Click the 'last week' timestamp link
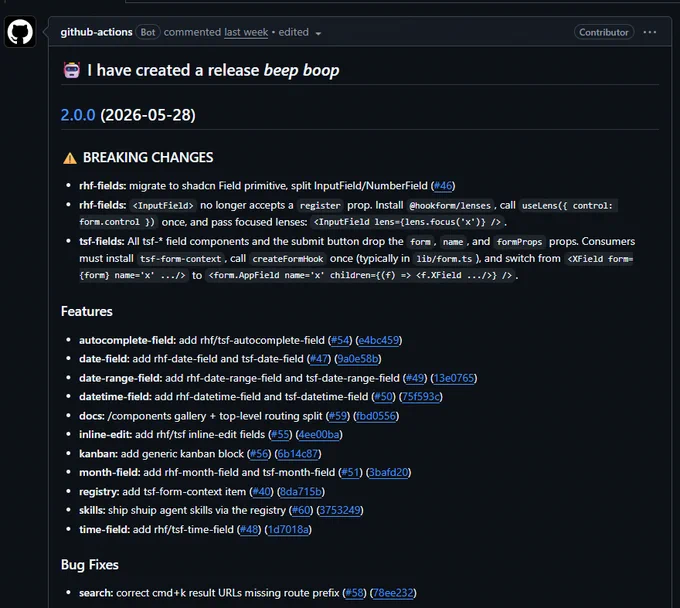Viewport: 680px width, 608px height. [x=246, y=32]
